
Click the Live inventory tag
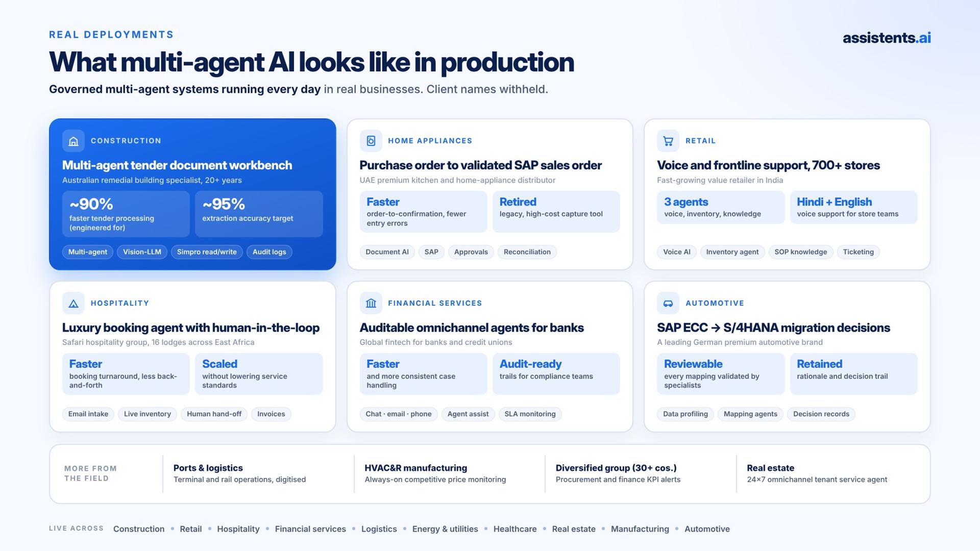click(x=148, y=414)
